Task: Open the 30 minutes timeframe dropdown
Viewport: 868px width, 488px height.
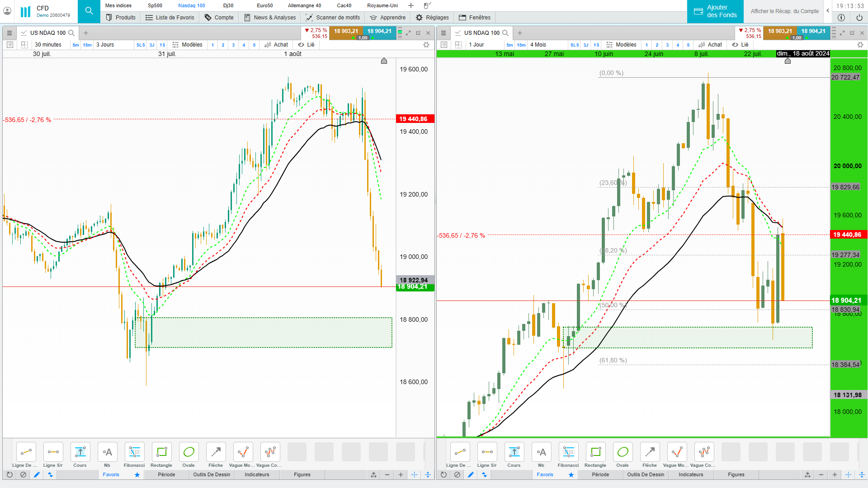Action: tap(48, 45)
